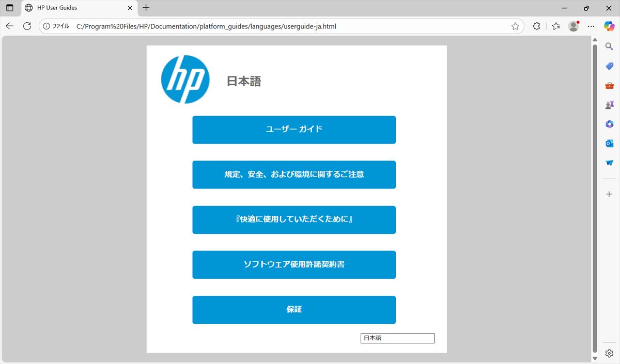The height and width of the screenshot is (364, 620).
Task: Open the 日本語 language dropdown
Action: (397, 338)
